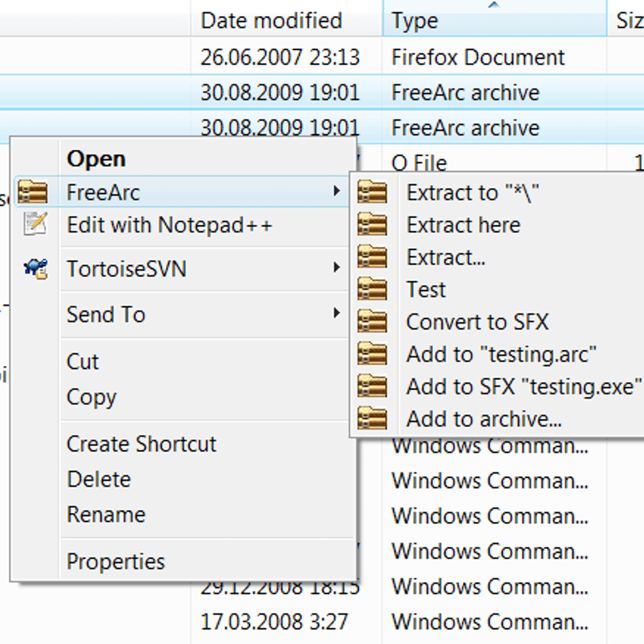Click the Type column header
This screenshot has width=644, height=644.
click(495, 19)
